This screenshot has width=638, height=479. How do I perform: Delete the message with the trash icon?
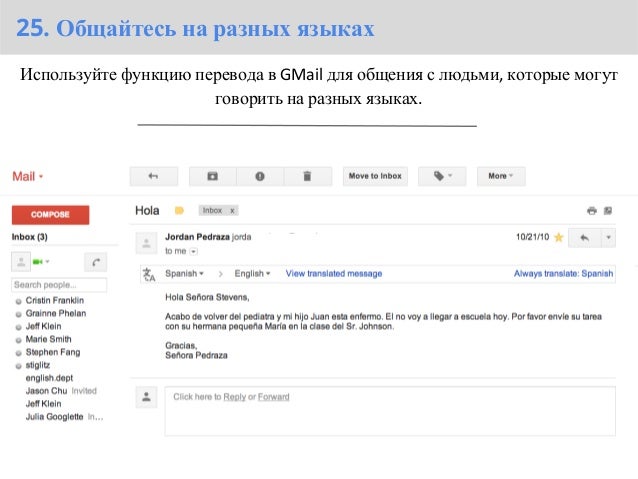pos(308,176)
